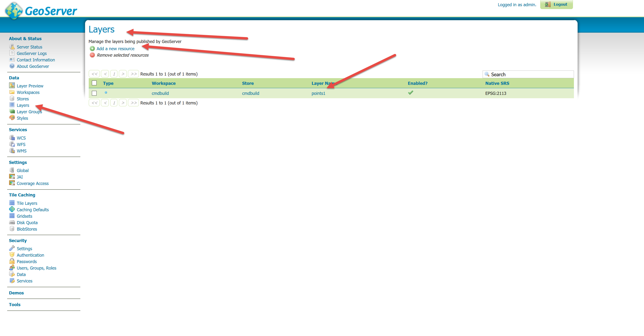Click the Passwords lock icon

[12, 261]
